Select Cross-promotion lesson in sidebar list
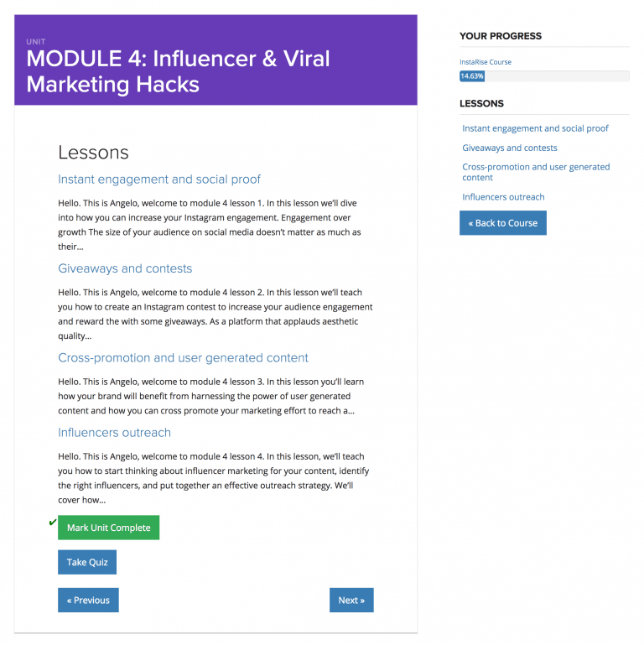The width and height of the screenshot is (644, 645). 536,172
